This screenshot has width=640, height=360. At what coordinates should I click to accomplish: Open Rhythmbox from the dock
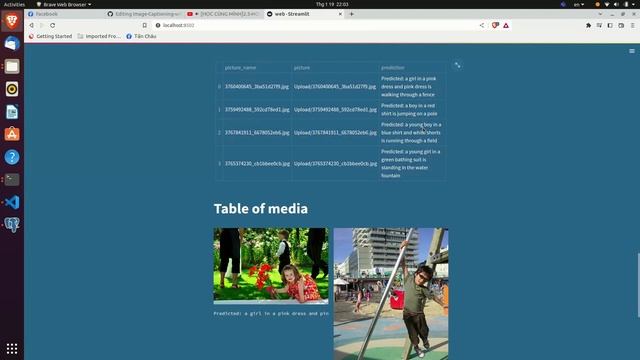(12, 89)
